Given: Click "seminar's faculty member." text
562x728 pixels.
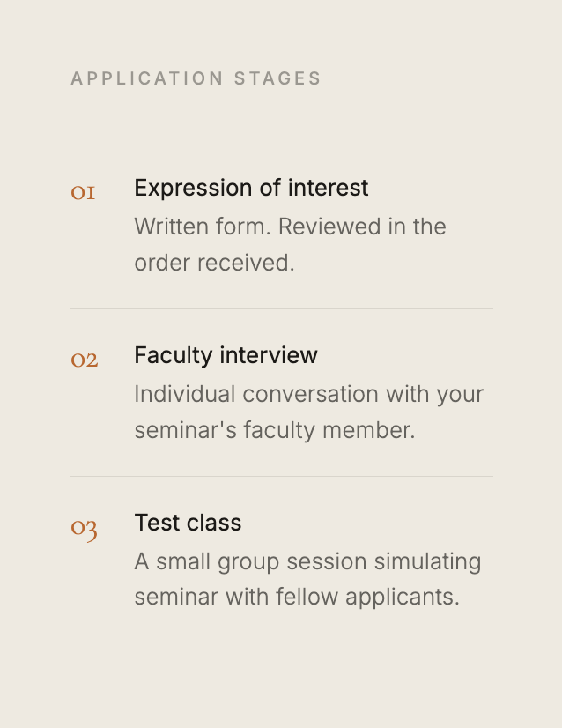Looking at the screenshot, I should [x=275, y=430].
